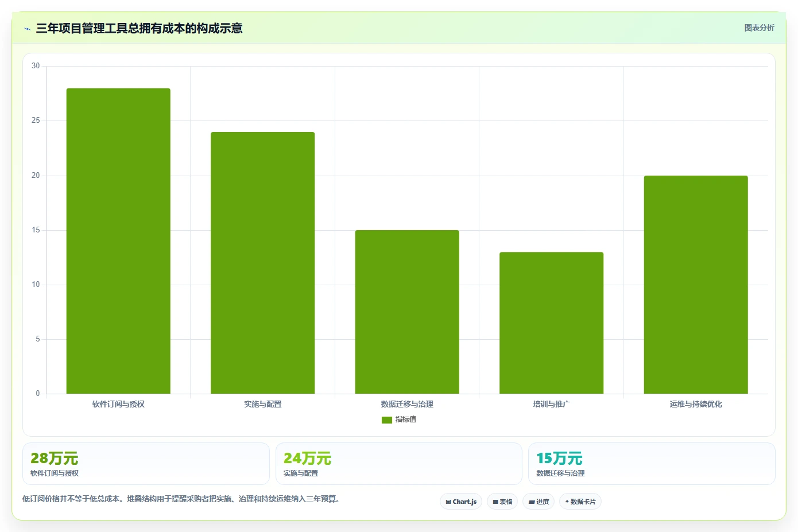Click the 软件订阅与授权 bar in the chart
The height and width of the screenshot is (532, 798).
pos(118,241)
